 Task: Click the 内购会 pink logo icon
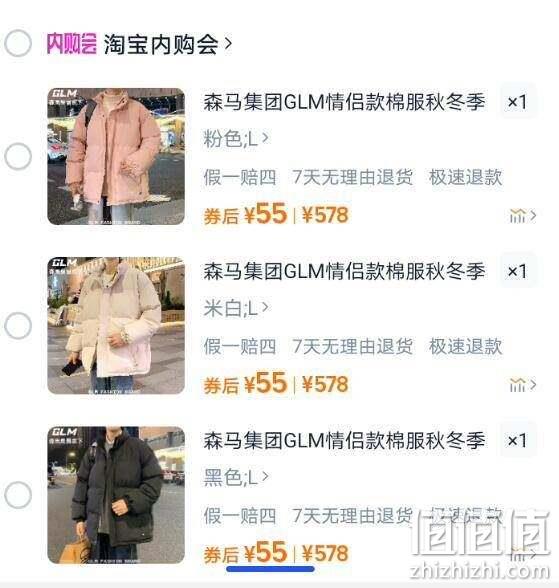coord(71,44)
